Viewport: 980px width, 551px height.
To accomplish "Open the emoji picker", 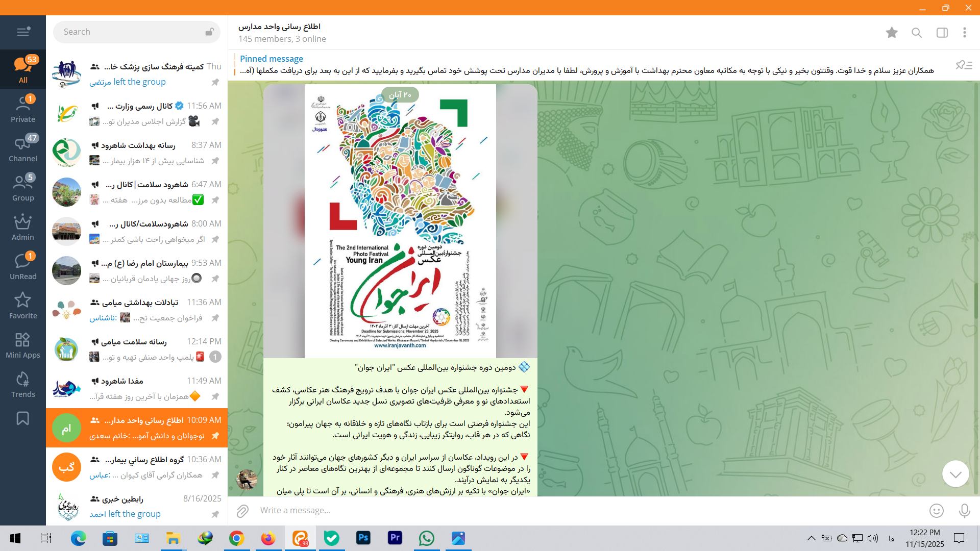I will click(936, 511).
